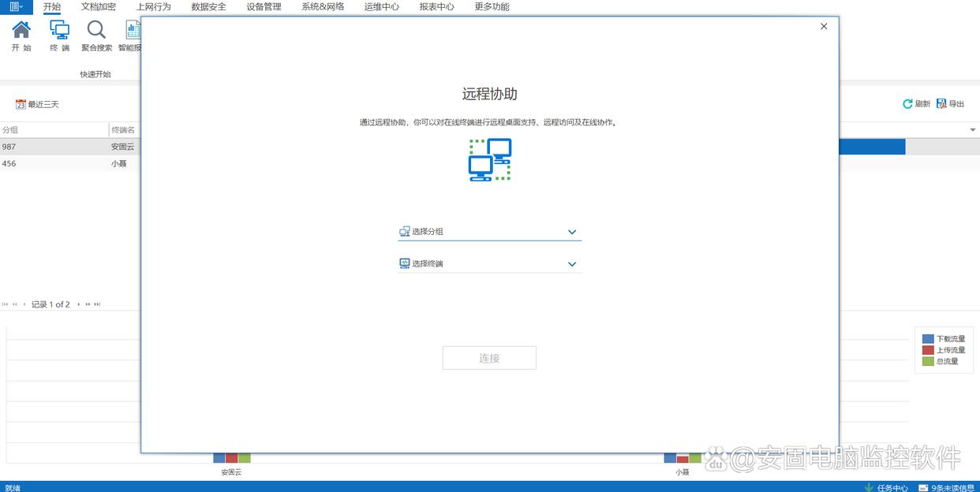This screenshot has width=980, height=492.
Task: Select the 选择分组 combo field
Action: [490, 232]
